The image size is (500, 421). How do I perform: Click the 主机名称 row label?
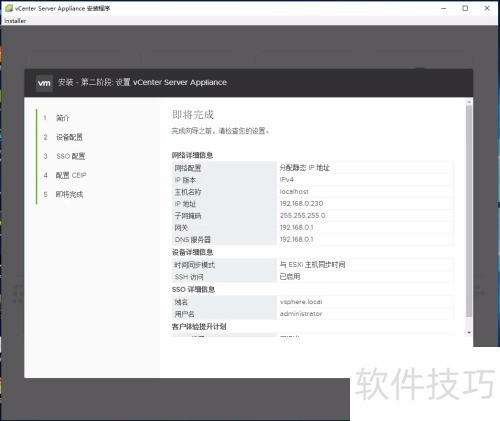point(188,192)
